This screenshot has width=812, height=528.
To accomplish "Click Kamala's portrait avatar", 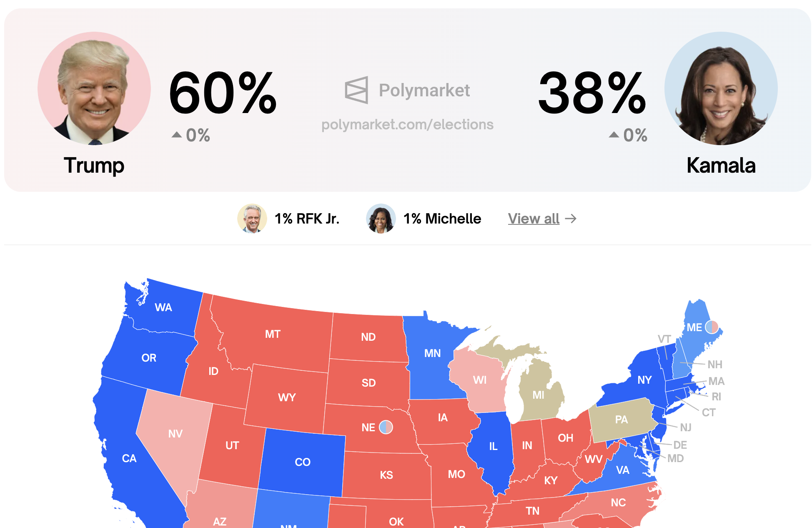I will 721,88.
